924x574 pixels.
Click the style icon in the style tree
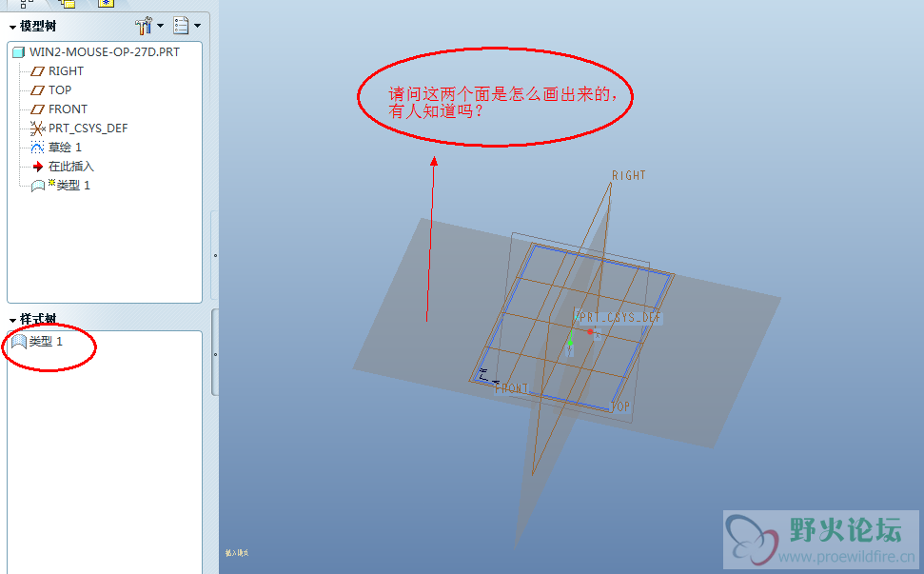coord(19,342)
